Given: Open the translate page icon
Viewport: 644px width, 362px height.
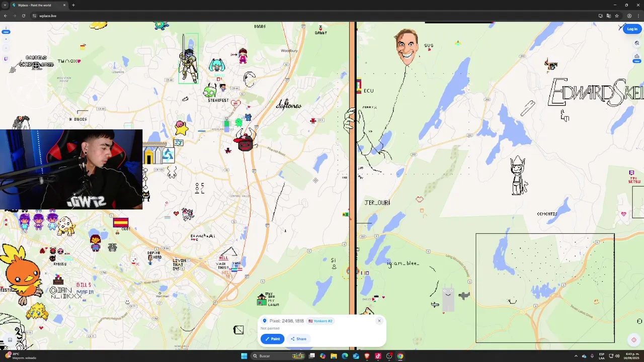Looking at the screenshot, I should (609, 16).
